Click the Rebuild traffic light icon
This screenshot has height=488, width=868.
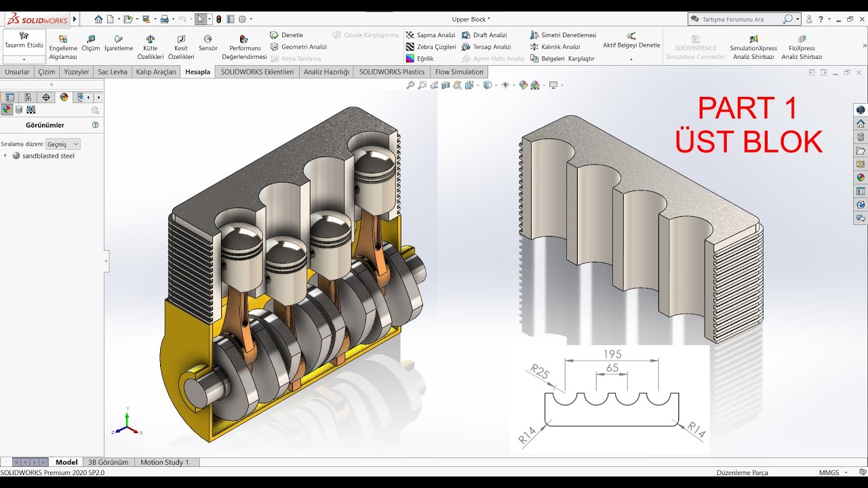[218, 19]
